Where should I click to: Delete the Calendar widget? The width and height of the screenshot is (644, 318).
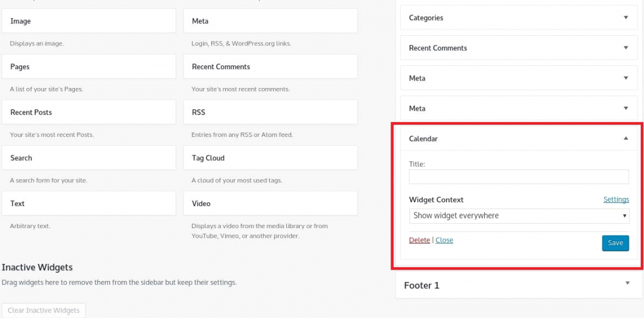[x=419, y=240]
